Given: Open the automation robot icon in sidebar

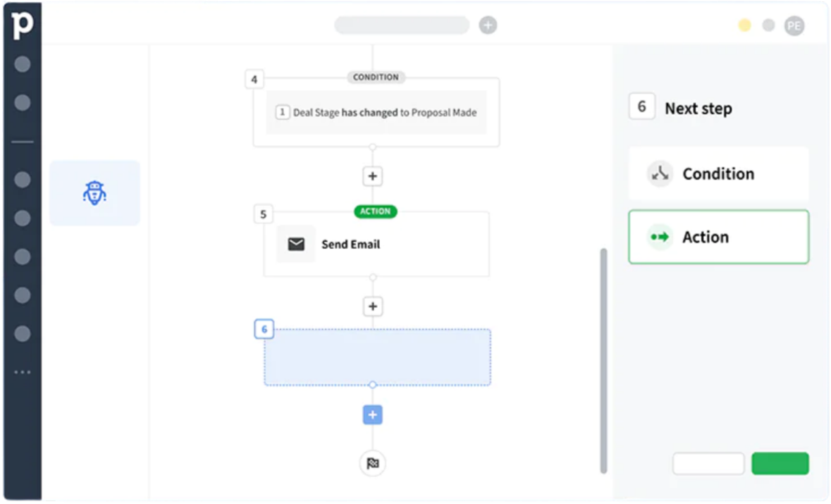Looking at the screenshot, I should (94, 192).
